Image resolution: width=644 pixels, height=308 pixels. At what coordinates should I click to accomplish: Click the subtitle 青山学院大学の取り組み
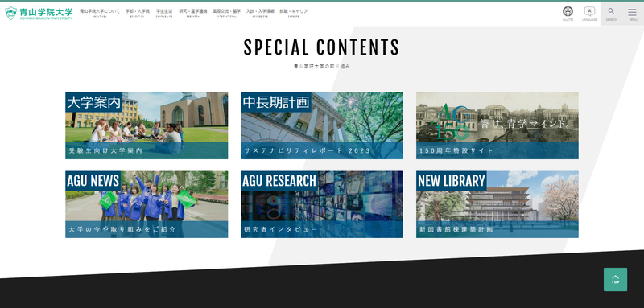click(321, 66)
